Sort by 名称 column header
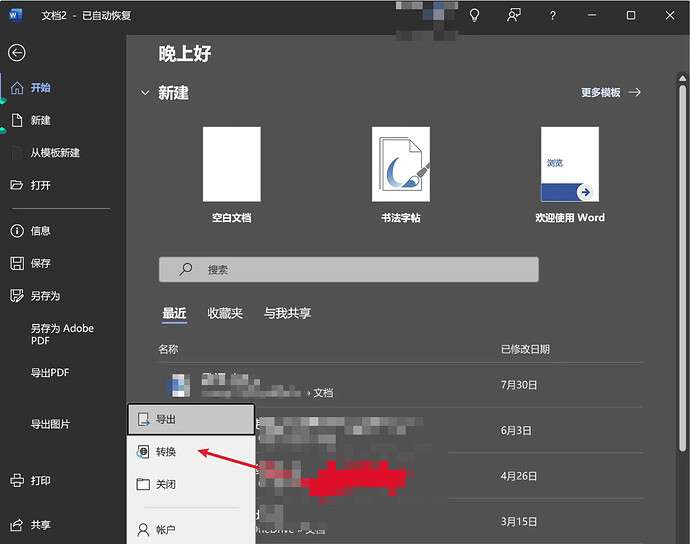 point(168,349)
